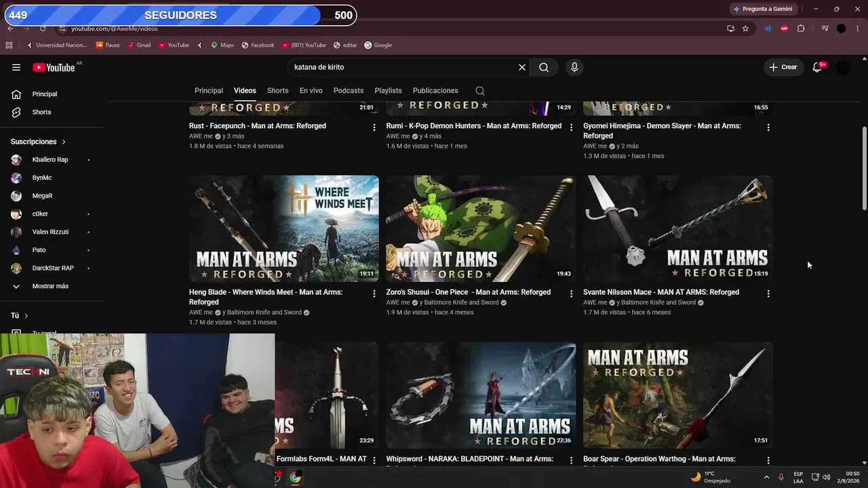Click the Crear button
868x488 pixels.
(783, 67)
